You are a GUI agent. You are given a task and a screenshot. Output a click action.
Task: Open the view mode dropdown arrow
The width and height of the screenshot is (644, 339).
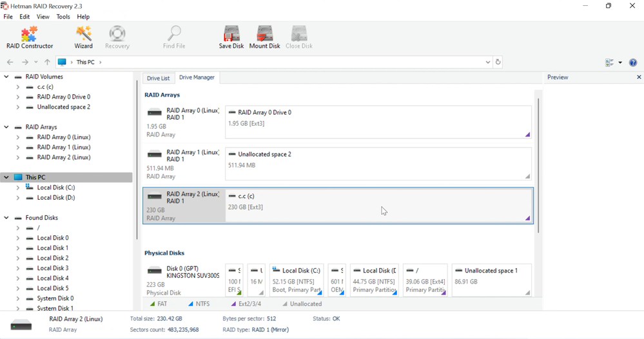point(620,63)
